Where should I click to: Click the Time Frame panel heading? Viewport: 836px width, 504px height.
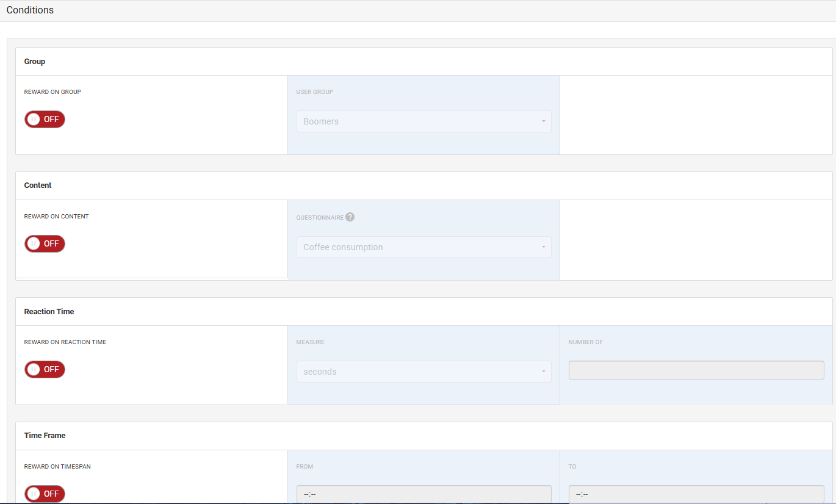(x=45, y=436)
